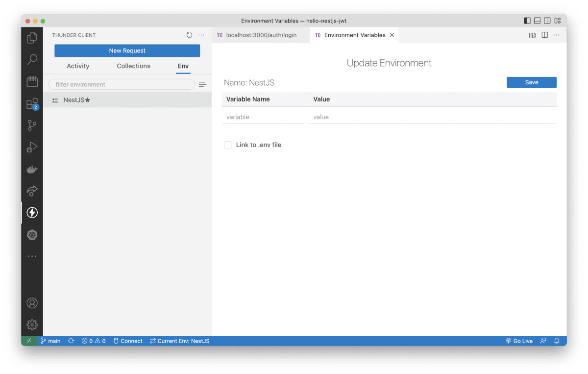Switch to the Collections tab
Viewport: 588px width, 374px height.
pos(134,66)
